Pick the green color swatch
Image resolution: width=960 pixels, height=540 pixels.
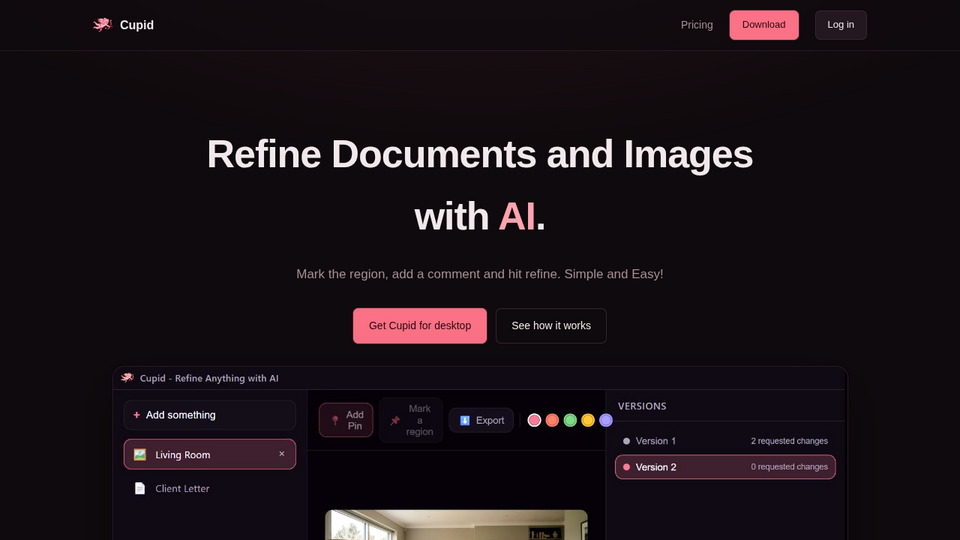coord(570,420)
